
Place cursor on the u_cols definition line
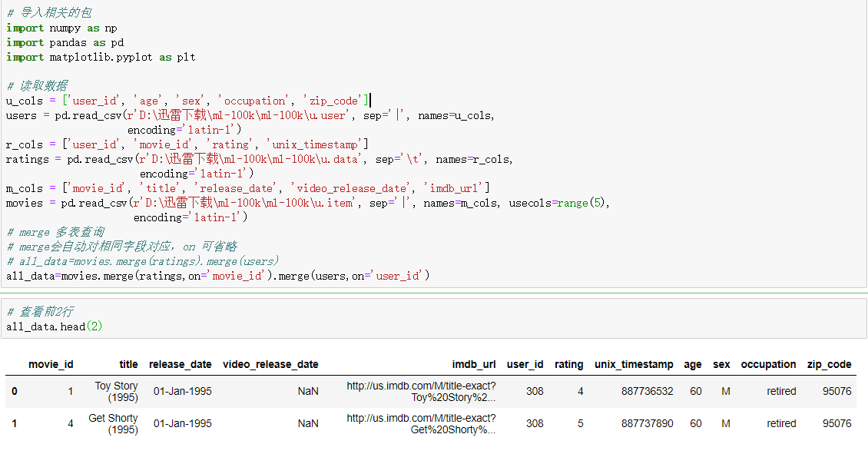coord(184,101)
